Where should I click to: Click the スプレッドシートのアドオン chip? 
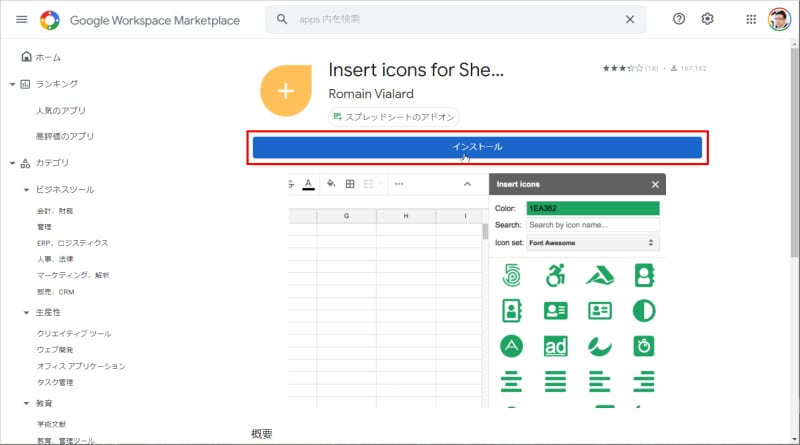(x=393, y=117)
